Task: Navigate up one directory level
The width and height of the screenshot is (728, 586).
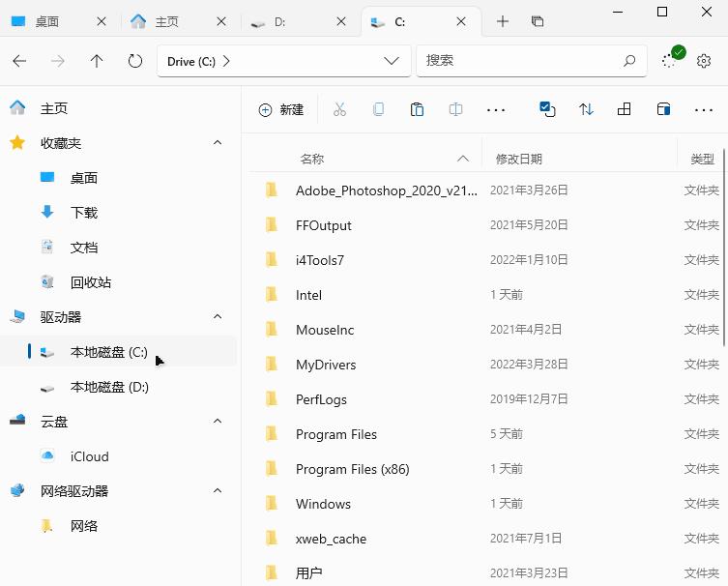Action: [x=97, y=61]
